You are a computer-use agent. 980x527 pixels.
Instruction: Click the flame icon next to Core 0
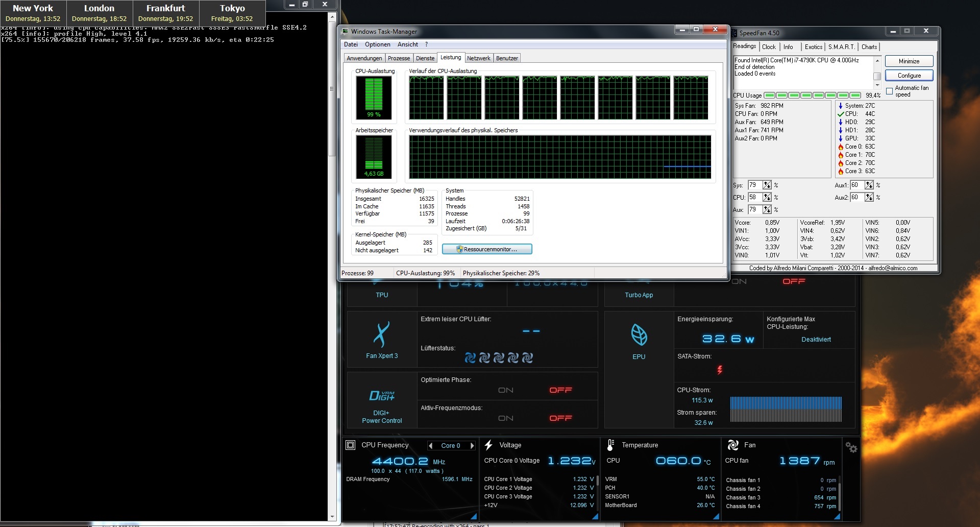coord(841,147)
